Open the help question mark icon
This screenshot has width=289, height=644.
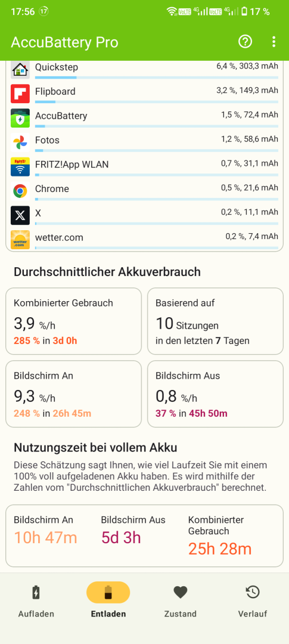(x=245, y=42)
